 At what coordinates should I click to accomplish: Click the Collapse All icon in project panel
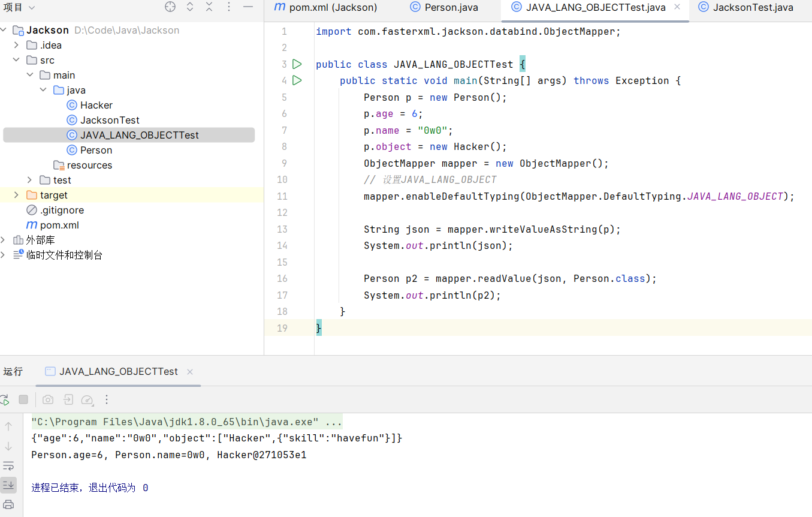pyautogui.click(x=209, y=7)
